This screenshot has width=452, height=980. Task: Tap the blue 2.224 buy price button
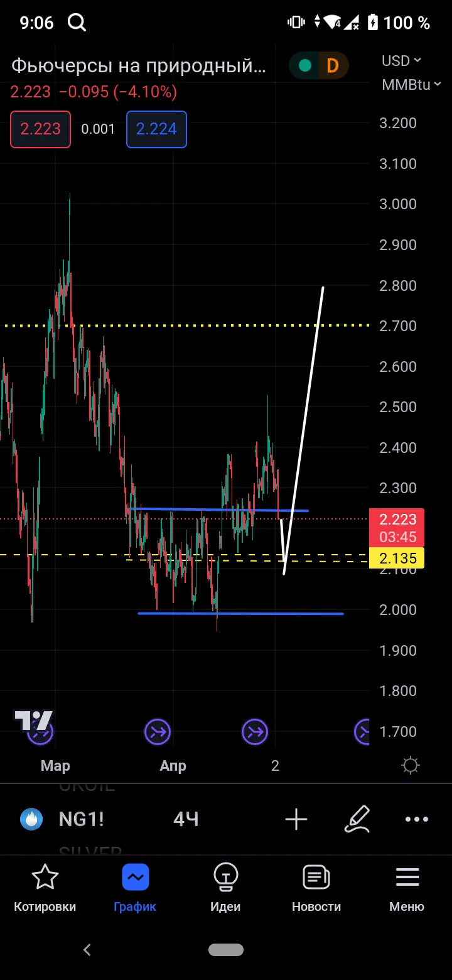click(156, 129)
